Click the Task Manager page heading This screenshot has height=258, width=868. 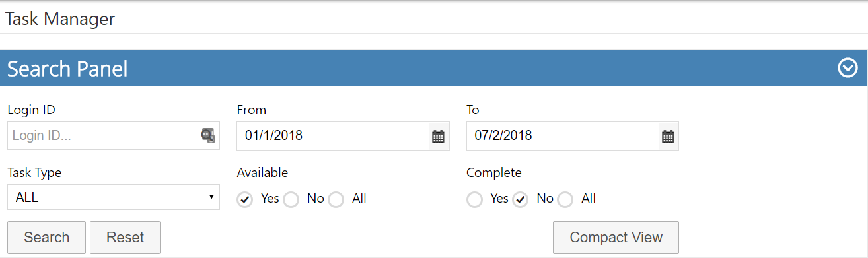click(60, 18)
